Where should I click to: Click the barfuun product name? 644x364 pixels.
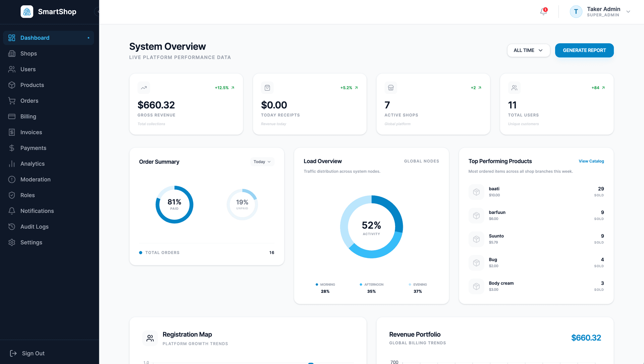point(497,212)
